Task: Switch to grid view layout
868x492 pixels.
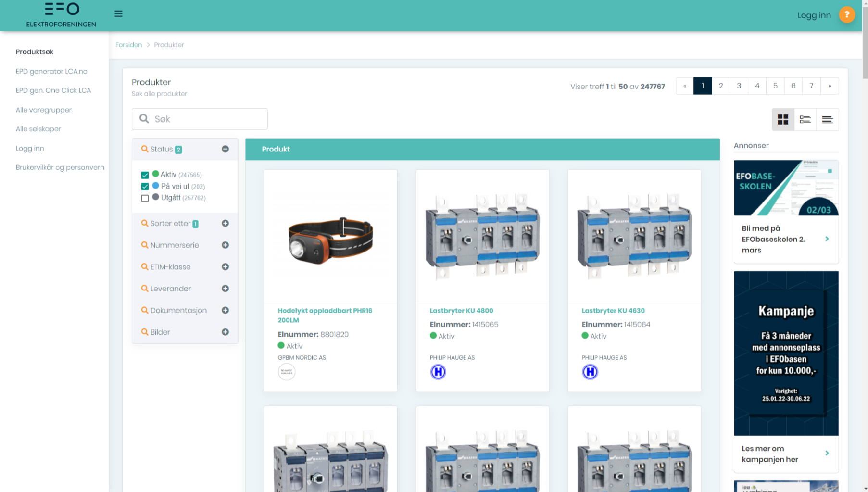Action: tap(783, 119)
